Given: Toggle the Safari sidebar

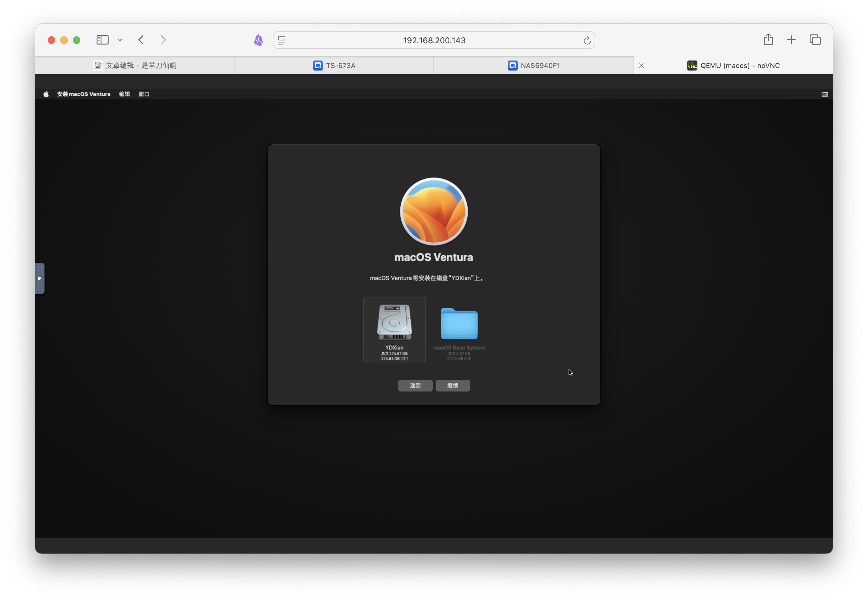Looking at the screenshot, I should tap(102, 40).
